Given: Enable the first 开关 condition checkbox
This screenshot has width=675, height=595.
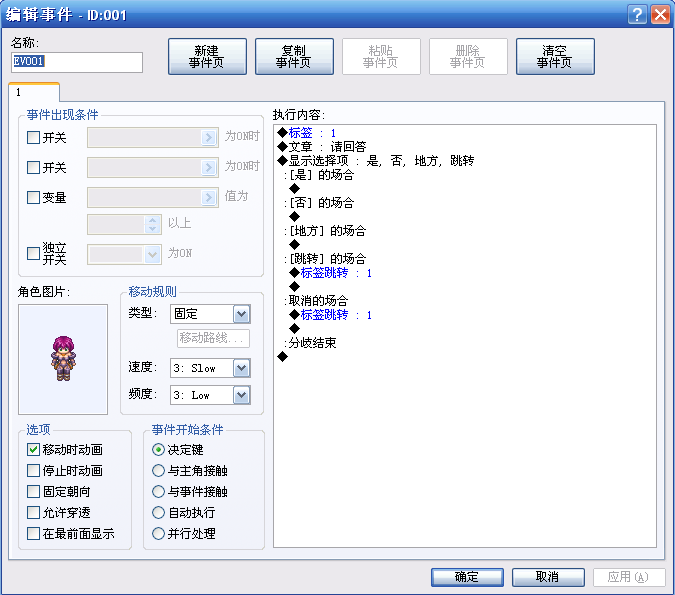Looking at the screenshot, I should coord(33,138).
